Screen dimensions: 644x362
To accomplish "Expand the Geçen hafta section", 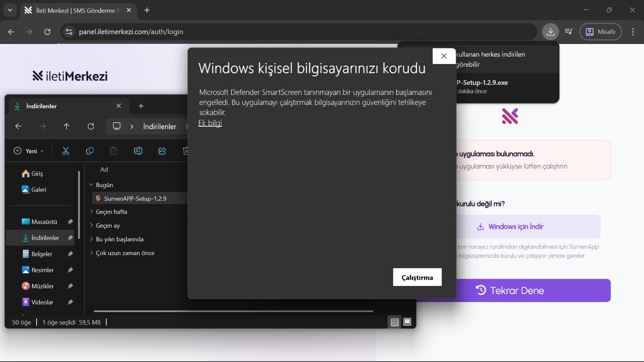I will point(91,212).
